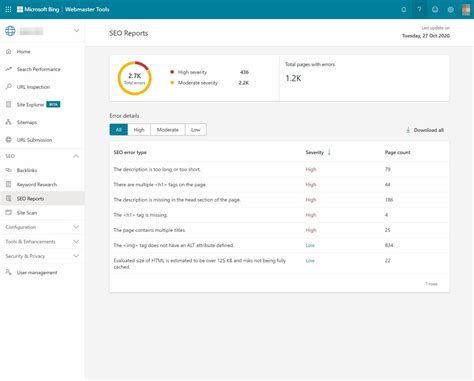Open the settings gear icon
The image size is (474, 381).
tap(451, 9)
